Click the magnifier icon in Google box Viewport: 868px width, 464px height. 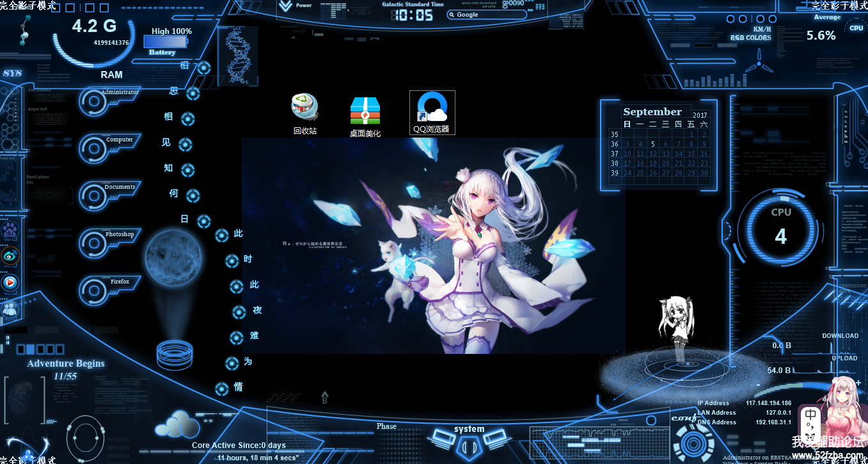[x=452, y=14]
